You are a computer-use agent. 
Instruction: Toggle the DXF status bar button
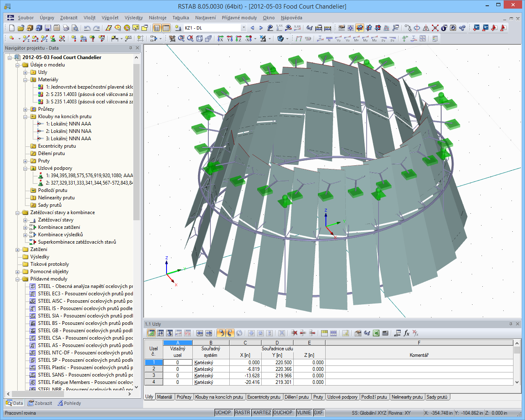318,413
